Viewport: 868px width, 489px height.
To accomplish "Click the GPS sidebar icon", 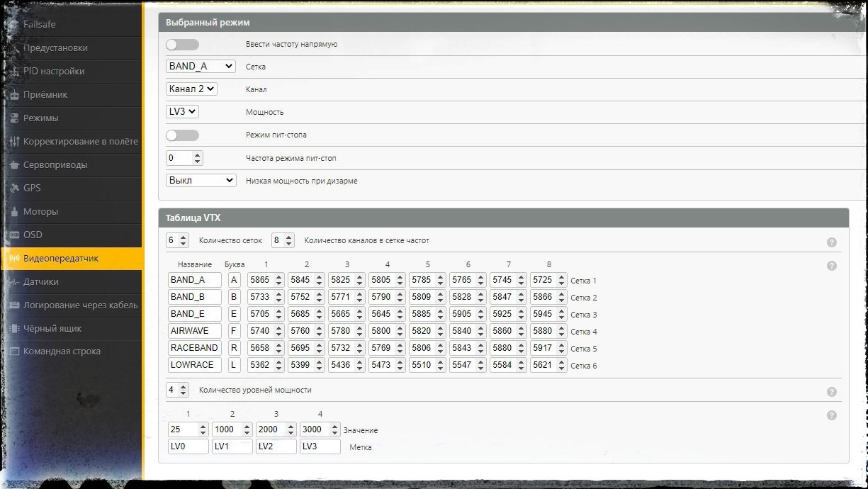I will pyautogui.click(x=14, y=189).
